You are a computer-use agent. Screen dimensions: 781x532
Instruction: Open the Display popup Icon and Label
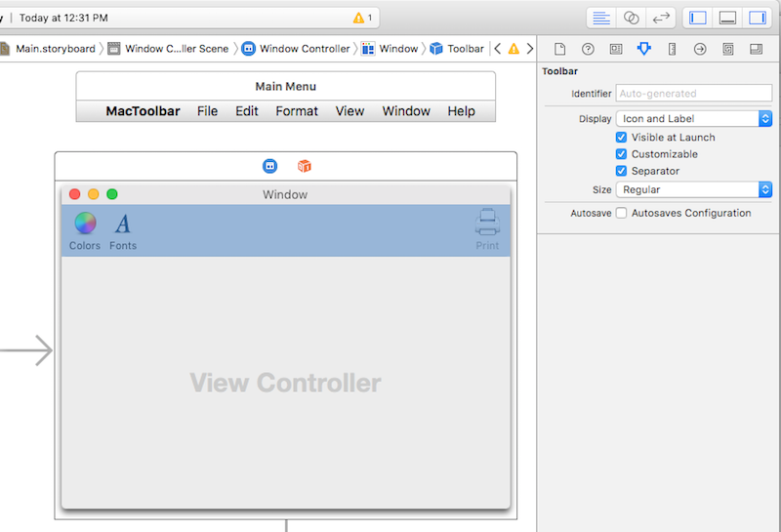(x=694, y=118)
